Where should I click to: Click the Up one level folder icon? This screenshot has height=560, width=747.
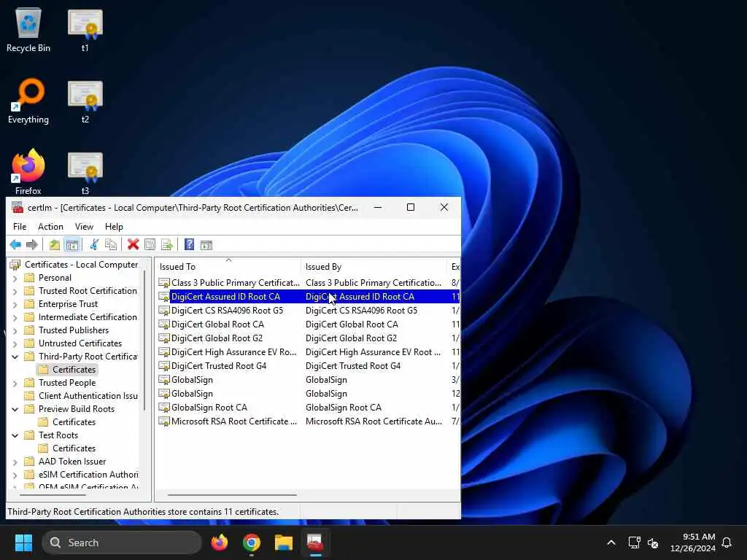tap(54, 245)
